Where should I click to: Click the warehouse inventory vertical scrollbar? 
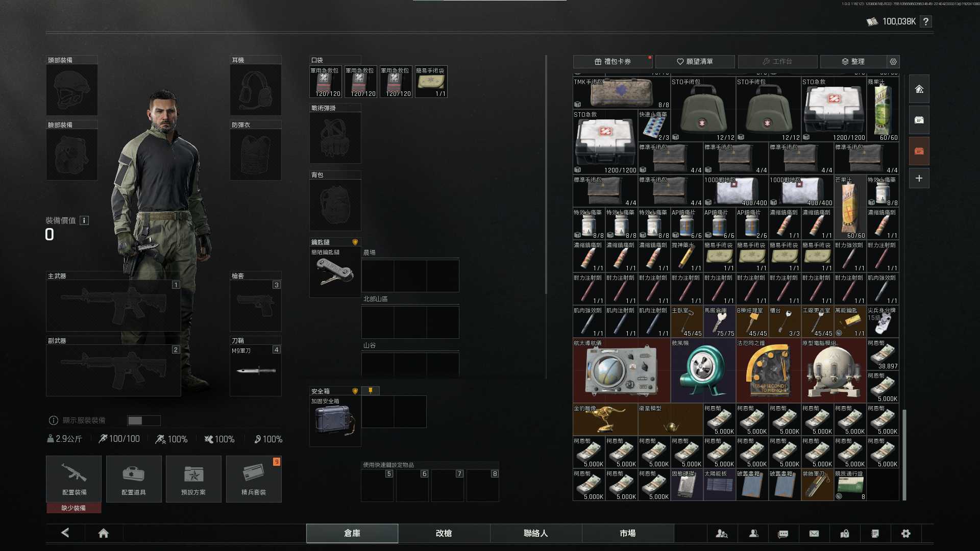(904, 454)
